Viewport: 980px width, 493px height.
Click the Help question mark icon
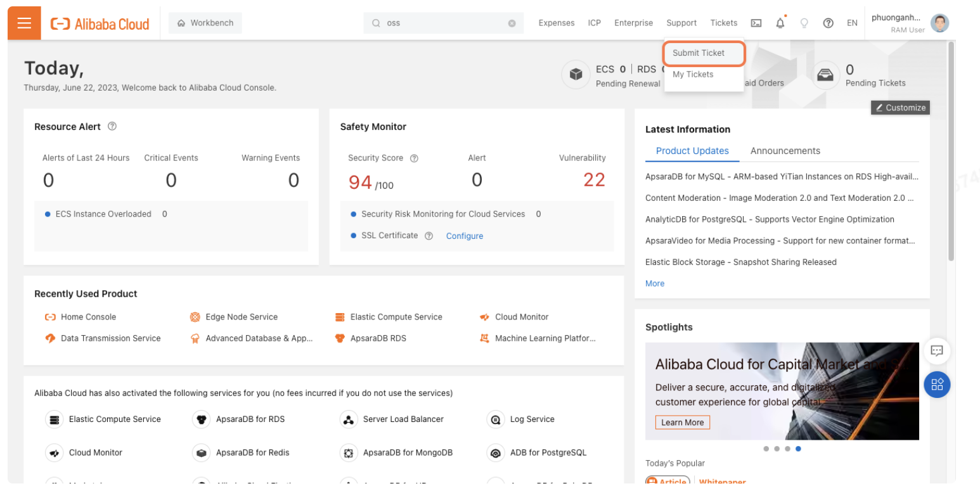828,23
